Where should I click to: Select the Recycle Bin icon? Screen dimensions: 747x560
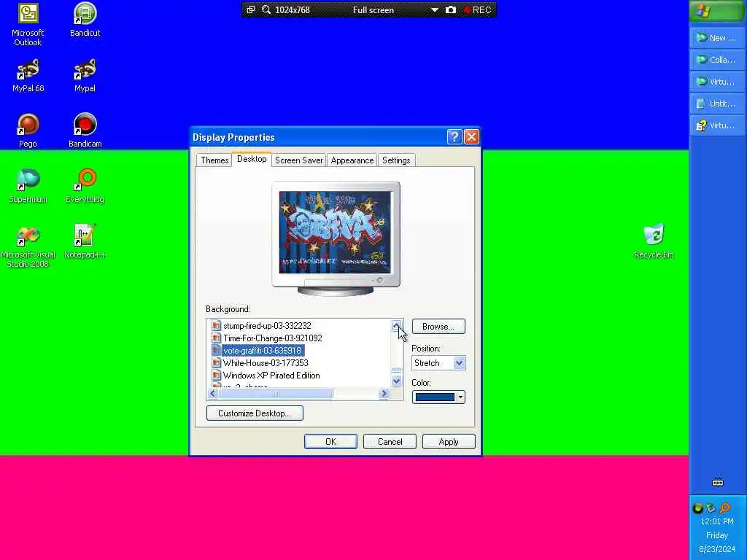654,241
